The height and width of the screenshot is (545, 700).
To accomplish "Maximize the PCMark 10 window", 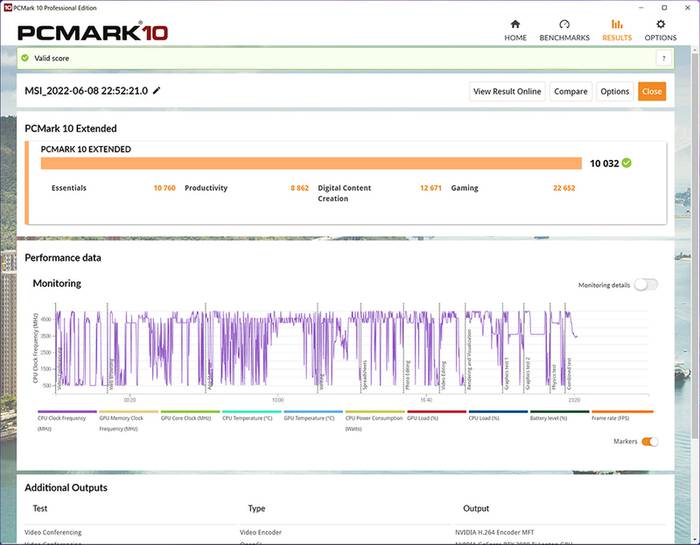I will (x=664, y=8).
